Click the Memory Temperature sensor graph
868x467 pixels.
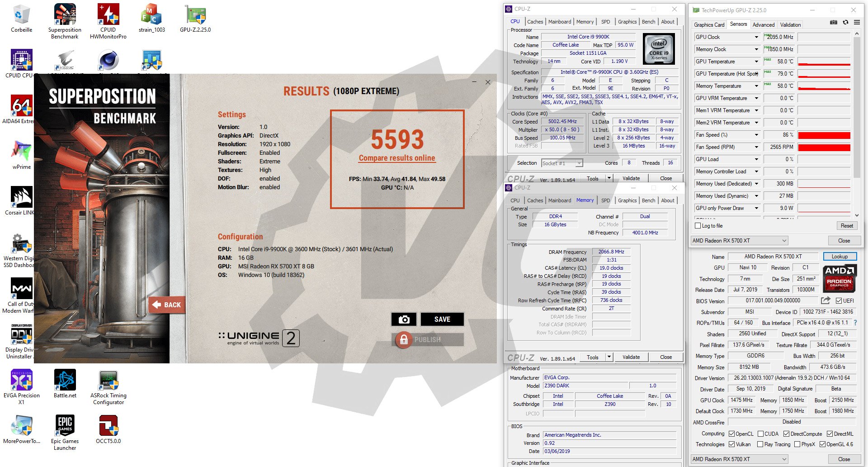coord(824,86)
